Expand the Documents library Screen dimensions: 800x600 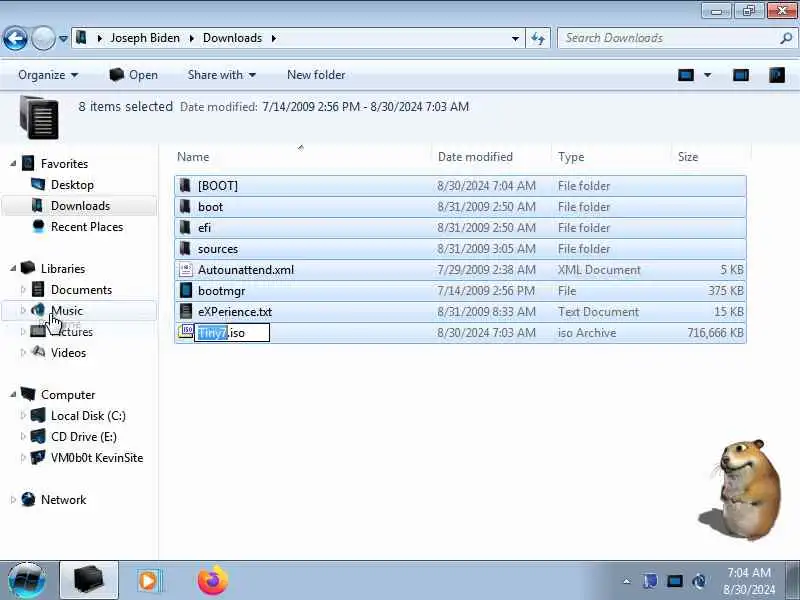pos(23,290)
